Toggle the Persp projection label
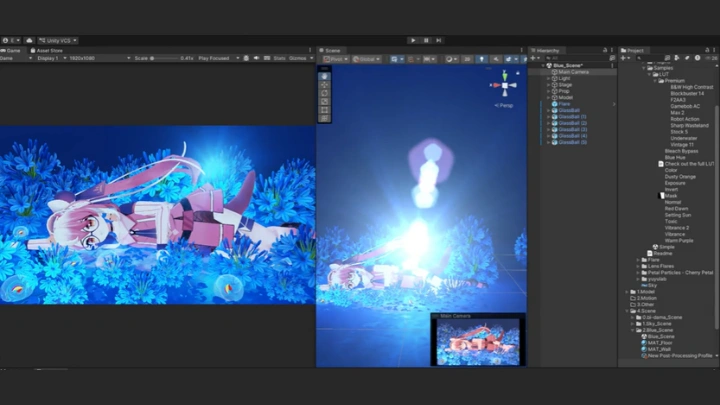Screen dimensions: 720x405 pos(504,106)
